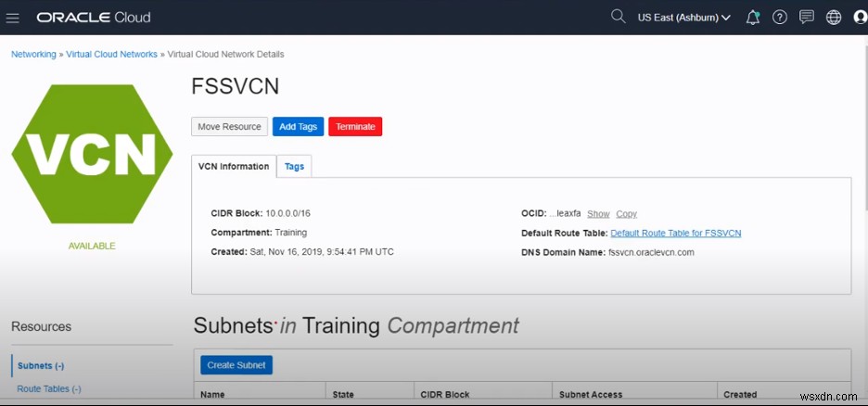
Task: Click the DNS domain fssvcn.oraclevcn.com
Action: point(651,252)
